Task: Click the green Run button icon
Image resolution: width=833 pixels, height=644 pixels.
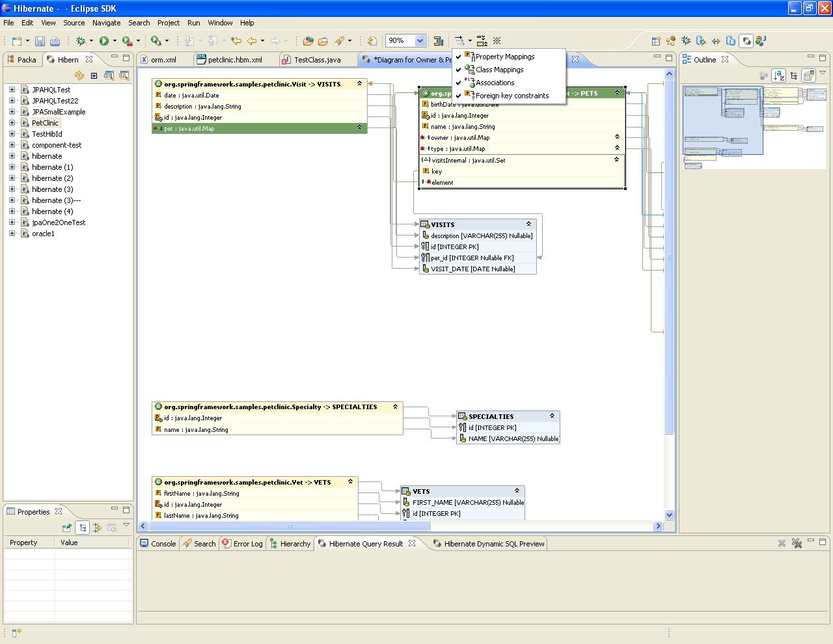Action: point(103,41)
